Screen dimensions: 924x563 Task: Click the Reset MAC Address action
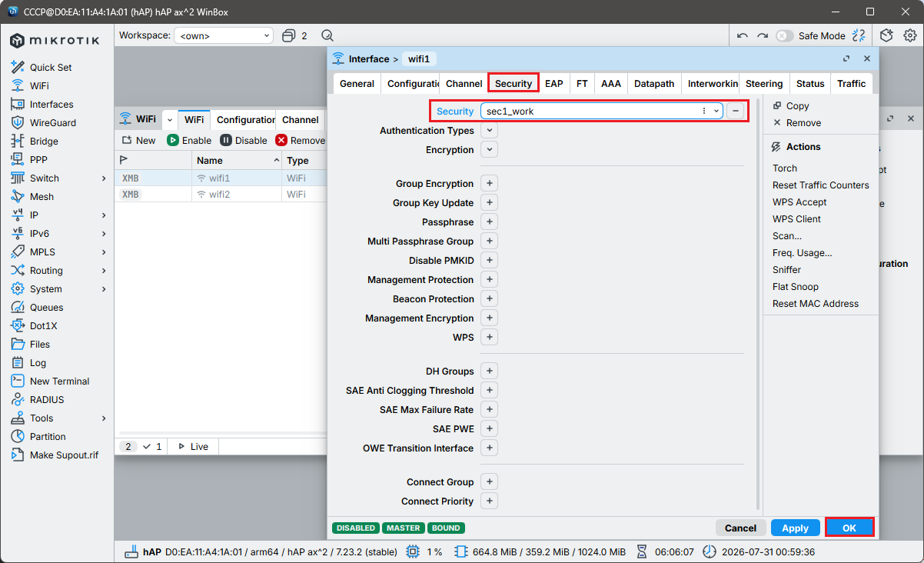[x=815, y=303]
